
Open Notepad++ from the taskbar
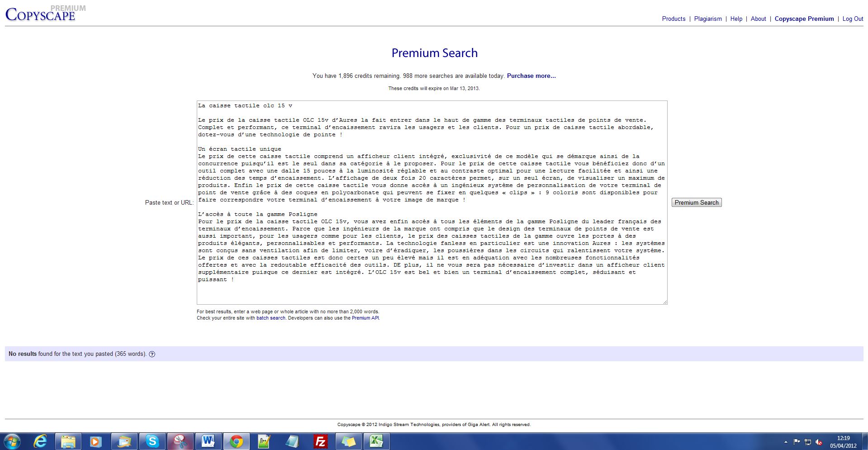tap(264, 441)
